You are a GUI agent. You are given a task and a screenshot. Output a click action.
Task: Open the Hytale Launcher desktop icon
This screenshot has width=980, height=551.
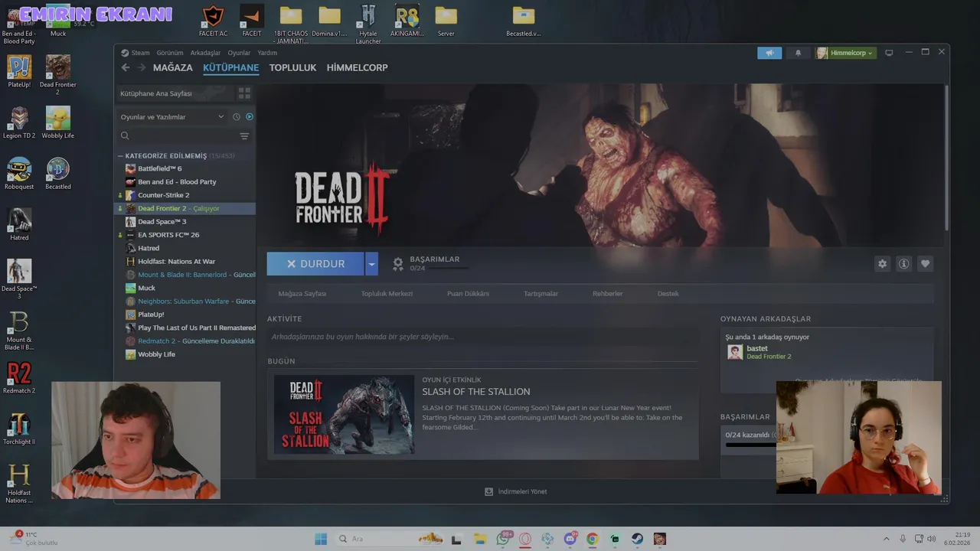(x=368, y=24)
